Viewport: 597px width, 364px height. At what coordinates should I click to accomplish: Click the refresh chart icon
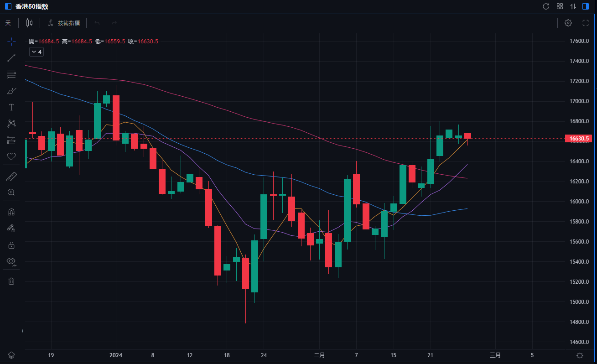(x=546, y=6)
